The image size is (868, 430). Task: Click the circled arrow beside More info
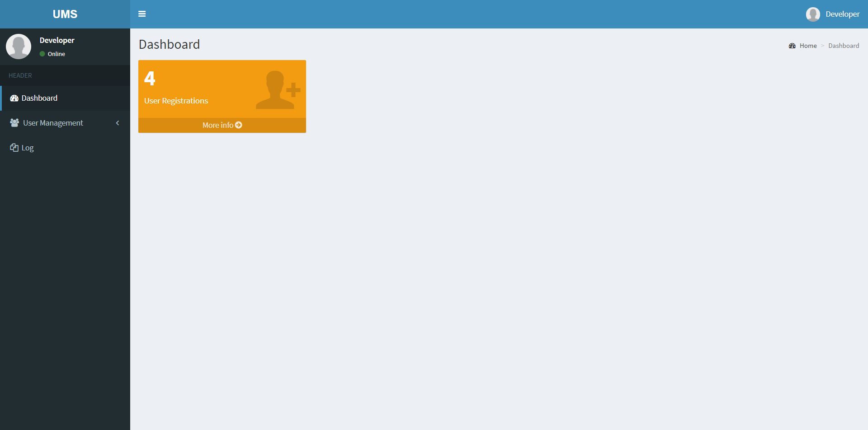pos(239,125)
